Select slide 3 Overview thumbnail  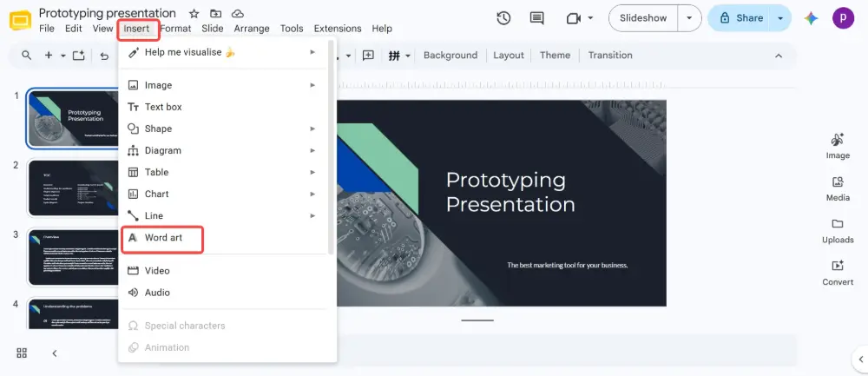pos(73,258)
